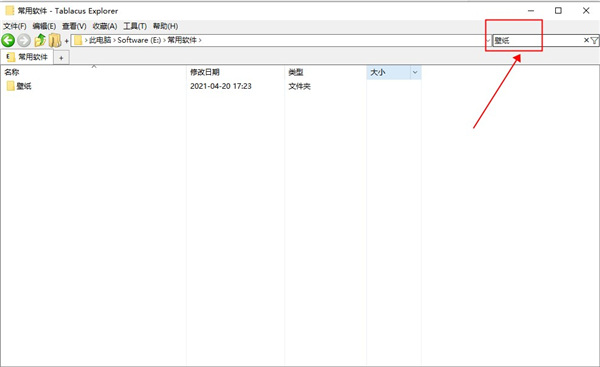The width and height of the screenshot is (600, 367).
Task: Click the date 2021-04-20 17:23
Action: coord(221,86)
